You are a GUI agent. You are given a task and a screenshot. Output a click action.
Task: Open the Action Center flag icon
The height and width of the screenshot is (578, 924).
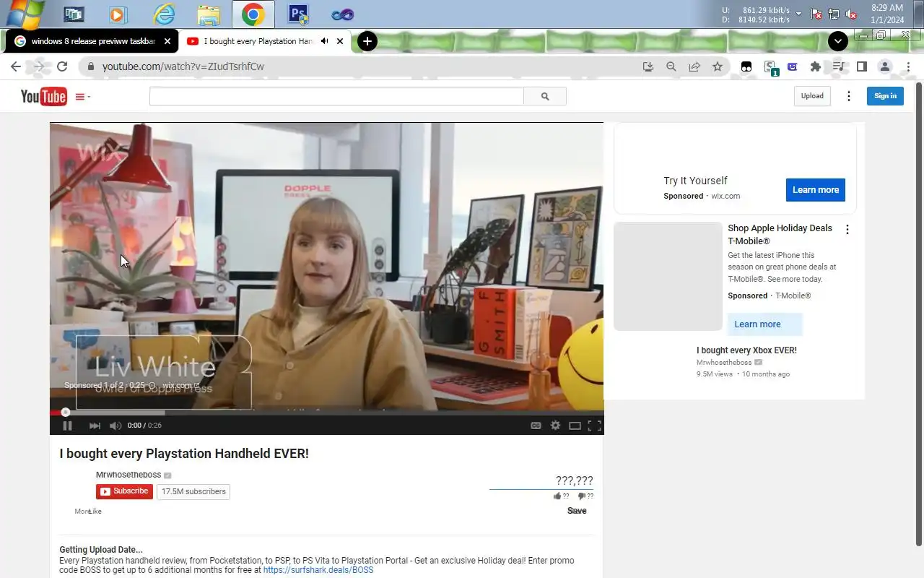(x=816, y=14)
